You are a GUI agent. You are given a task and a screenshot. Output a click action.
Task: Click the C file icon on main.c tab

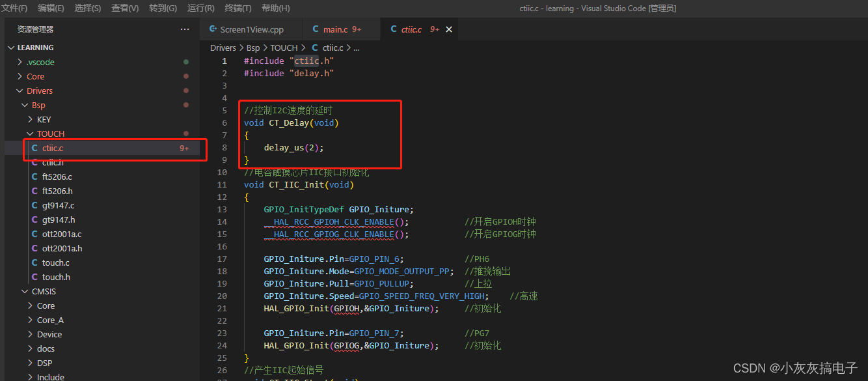coord(316,29)
